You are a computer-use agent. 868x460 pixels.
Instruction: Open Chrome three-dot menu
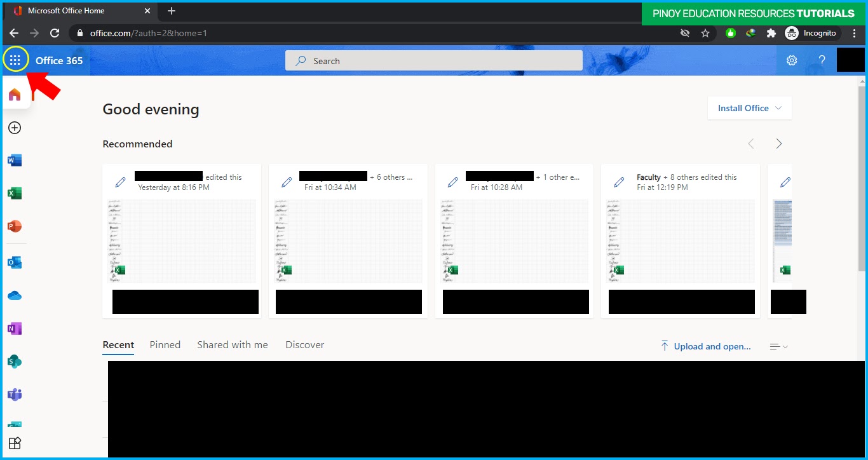pos(855,33)
